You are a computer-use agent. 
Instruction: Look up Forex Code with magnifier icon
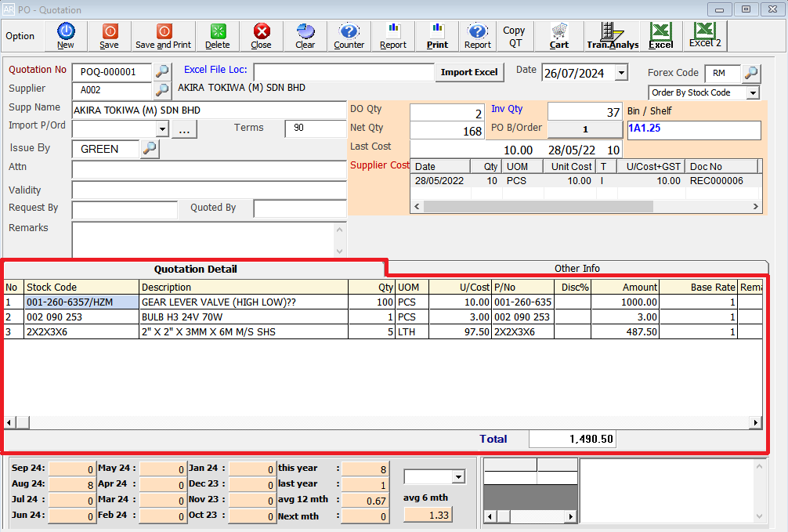click(x=751, y=73)
